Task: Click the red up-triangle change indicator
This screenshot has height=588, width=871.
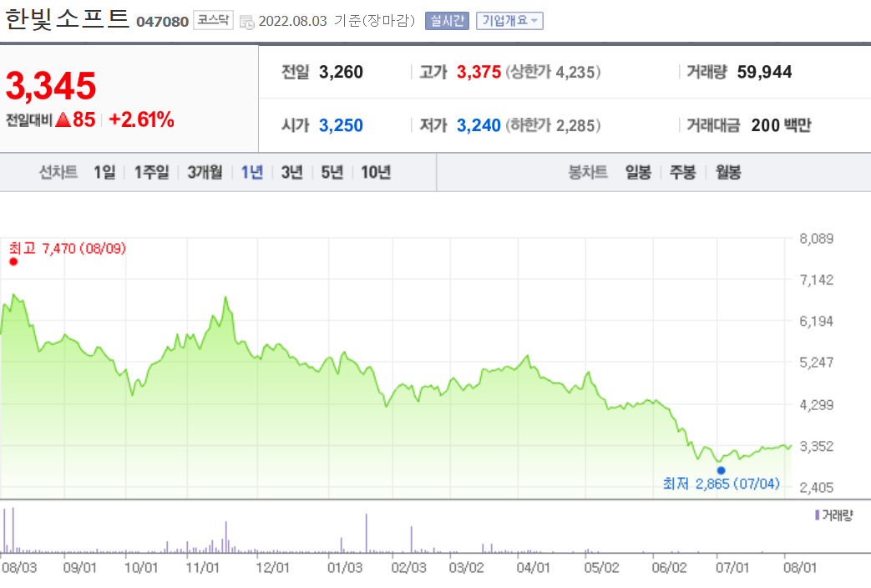Action: (x=63, y=119)
